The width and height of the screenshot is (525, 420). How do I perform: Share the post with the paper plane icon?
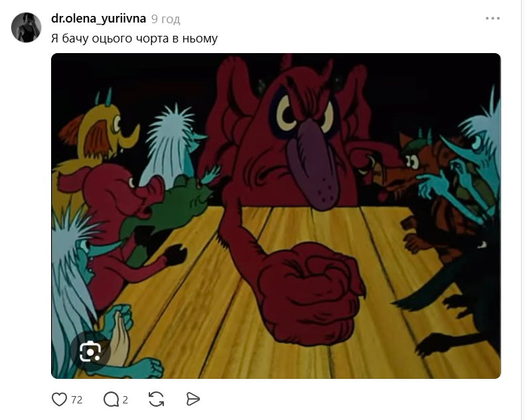193,399
